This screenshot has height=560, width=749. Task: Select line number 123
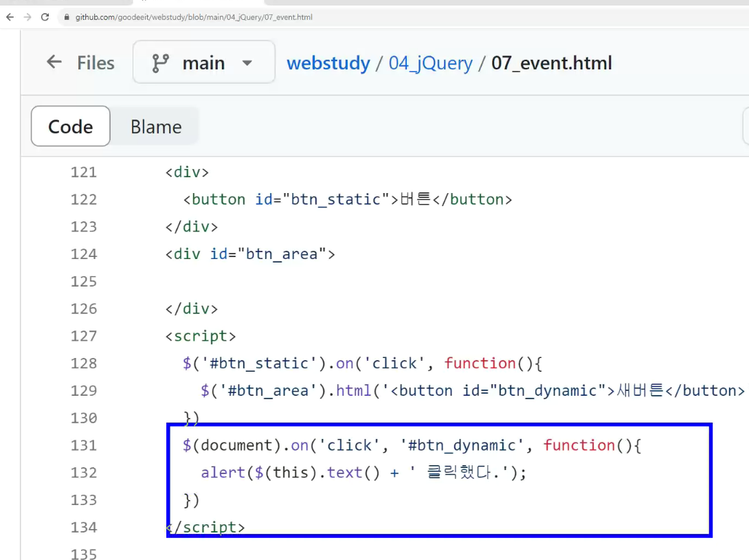[x=84, y=227]
